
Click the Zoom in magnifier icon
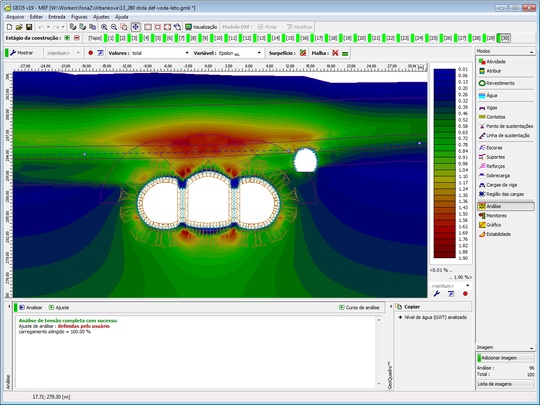click(x=104, y=27)
